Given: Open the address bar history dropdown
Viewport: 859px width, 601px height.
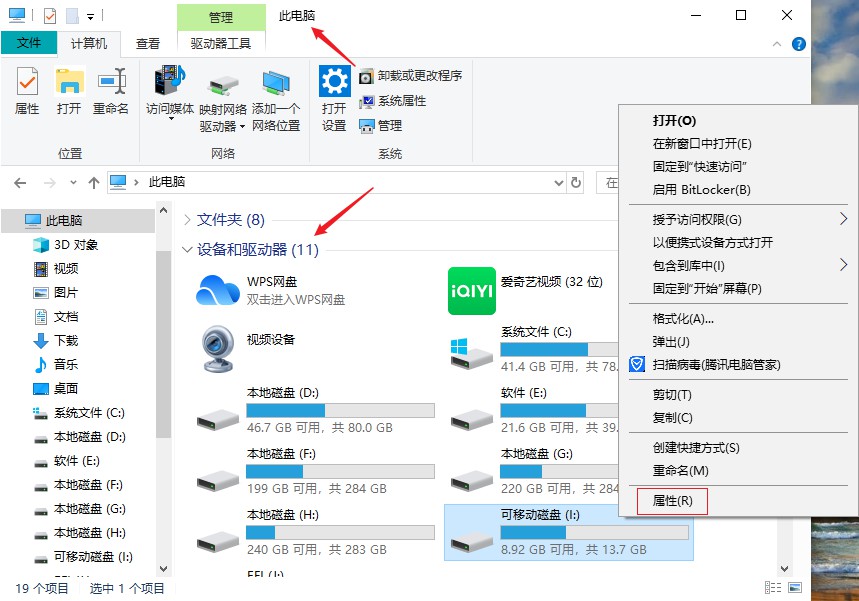Looking at the screenshot, I should coord(559,183).
